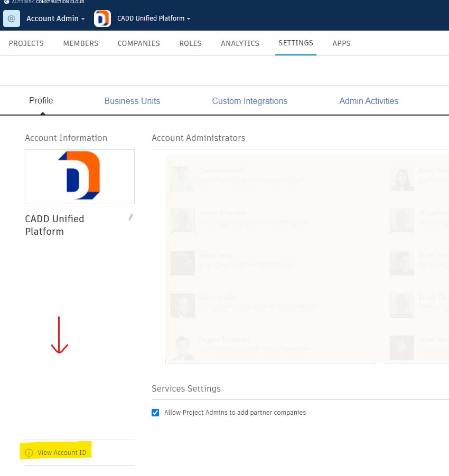Click the CADD logo in header
This screenshot has height=476, width=449.
pos(102,18)
